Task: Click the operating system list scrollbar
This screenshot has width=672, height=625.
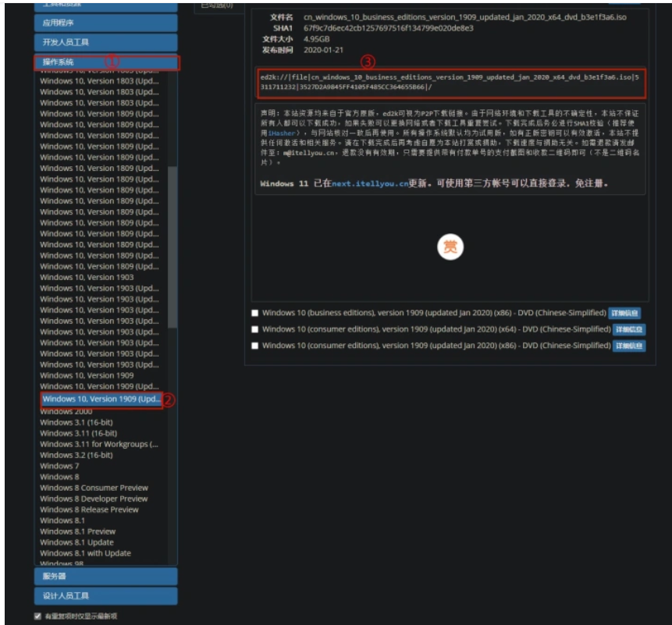Action: pyautogui.click(x=172, y=234)
